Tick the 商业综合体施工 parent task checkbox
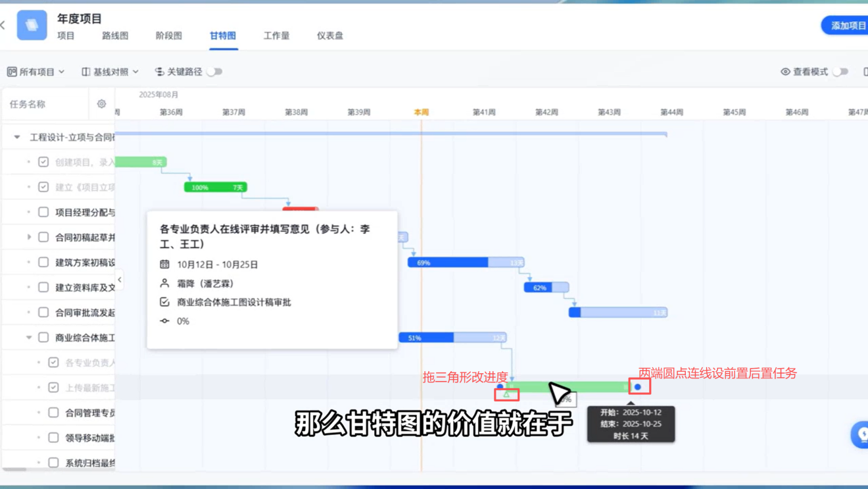This screenshot has width=868, height=489. (x=43, y=338)
